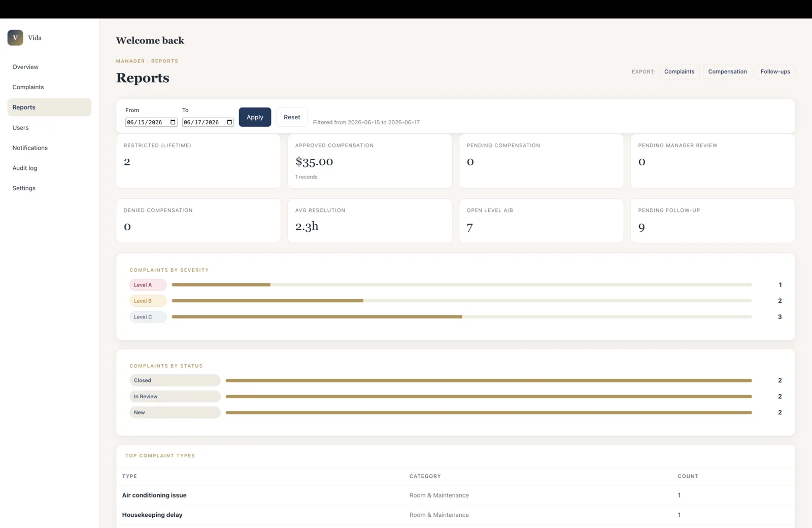812x528 pixels.
Task: Click "Housekeeping delay" row
Action: (x=456, y=515)
